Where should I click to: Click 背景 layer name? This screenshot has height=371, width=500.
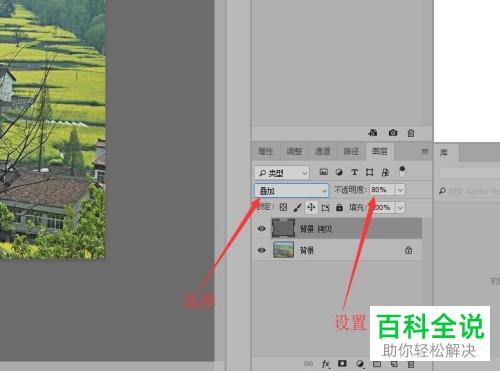(x=307, y=250)
